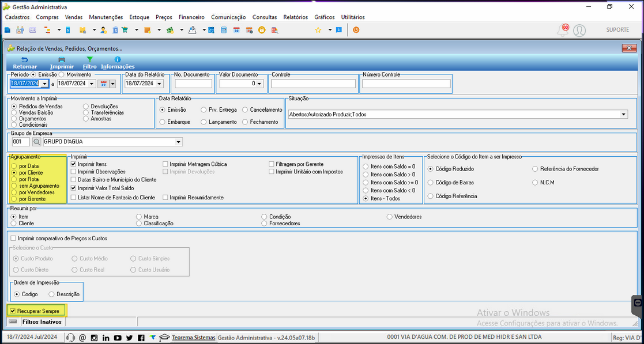Image resolution: width=644 pixels, height=344 pixels.
Task: Select Orçamentos movement radio button
Action: click(x=15, y=119)
